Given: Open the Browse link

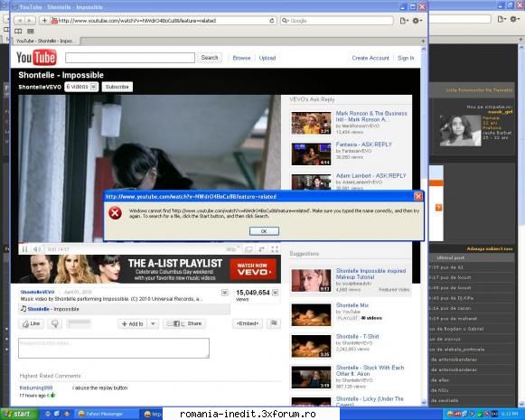Looking at the screenshot, I should point(241,58).
